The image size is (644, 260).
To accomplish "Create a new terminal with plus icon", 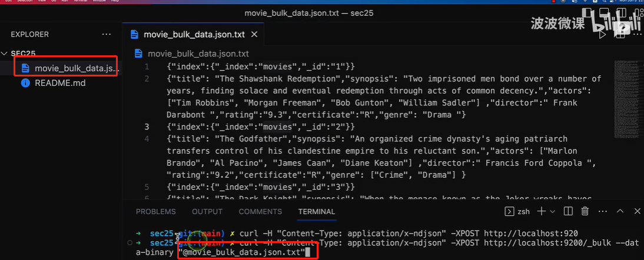I will (x=542, y=212).
